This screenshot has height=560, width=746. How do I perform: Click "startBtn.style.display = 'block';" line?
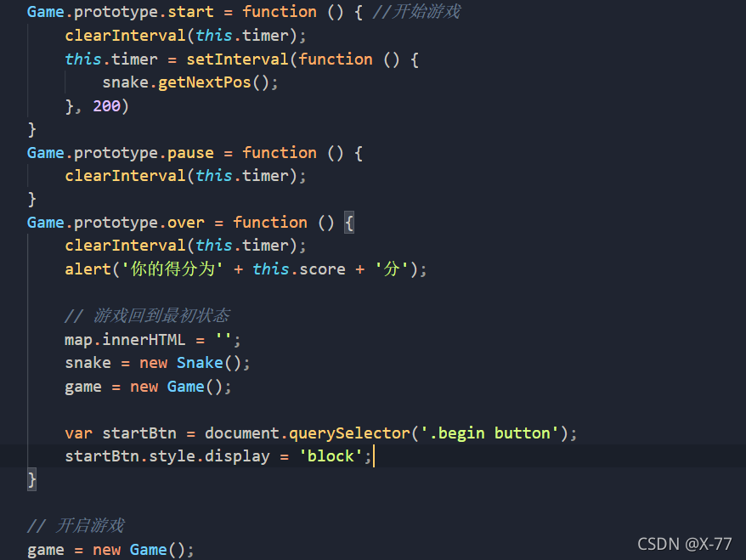click(218, 455)
